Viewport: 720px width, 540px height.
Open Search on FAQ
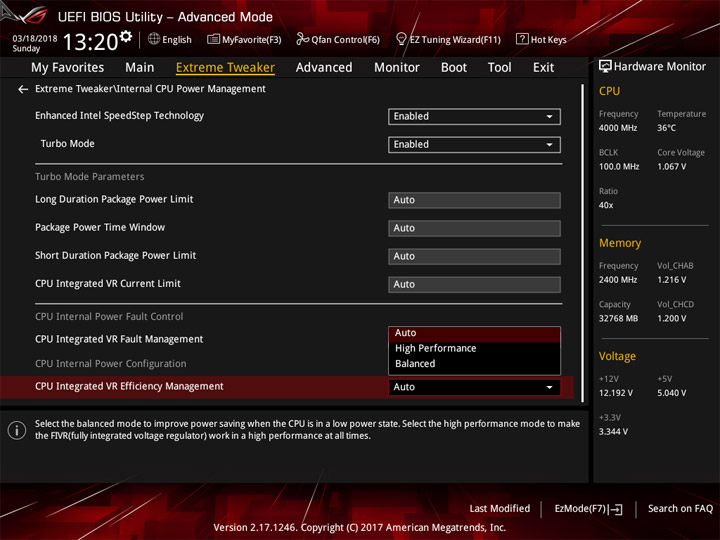click(x=680, y=509)
